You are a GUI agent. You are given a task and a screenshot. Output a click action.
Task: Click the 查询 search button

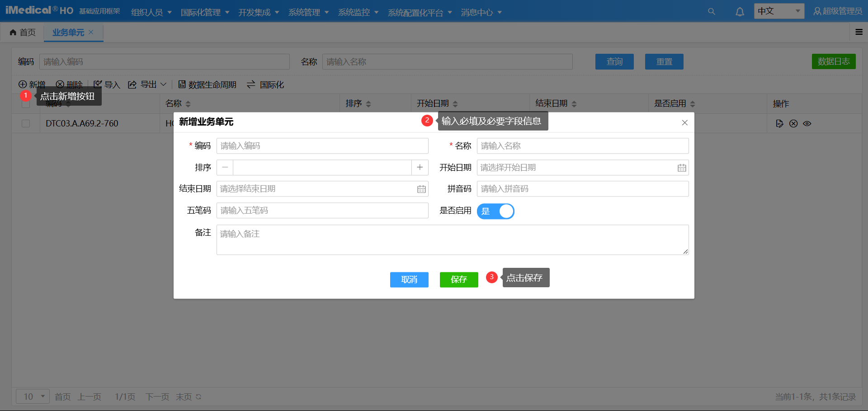click(x=614, y=61)
